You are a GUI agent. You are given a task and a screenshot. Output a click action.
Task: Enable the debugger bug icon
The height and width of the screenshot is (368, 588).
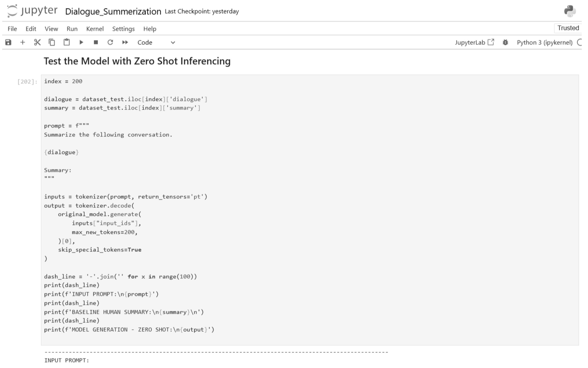coord(505,42)
